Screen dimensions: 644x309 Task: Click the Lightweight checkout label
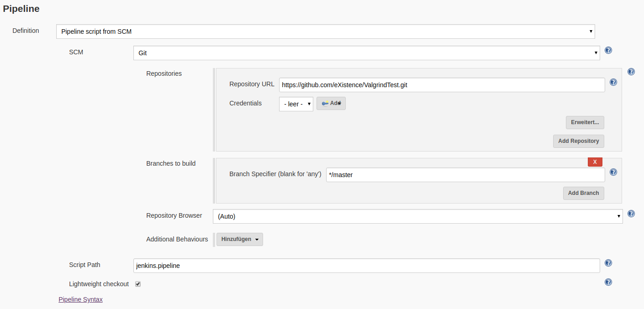click(99, 284)
